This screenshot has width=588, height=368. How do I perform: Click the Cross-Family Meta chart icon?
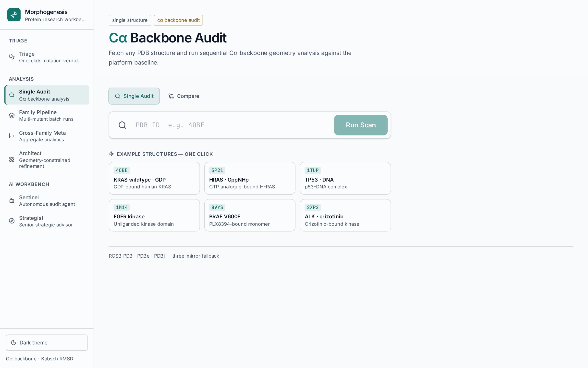pos(12,136)
